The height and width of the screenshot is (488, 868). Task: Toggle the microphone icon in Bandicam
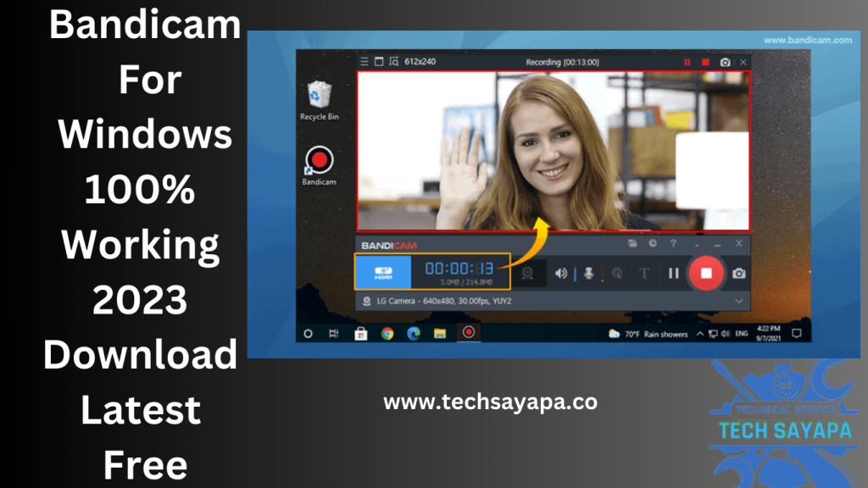[589, 274]
